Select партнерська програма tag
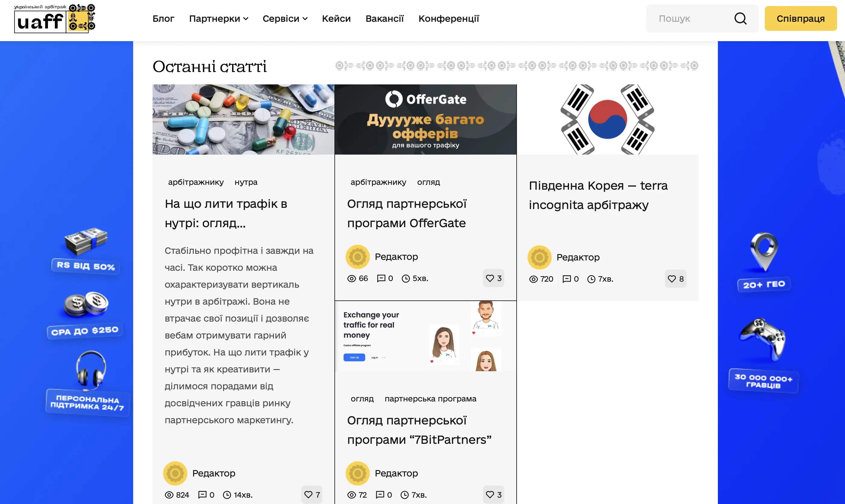 [430, 399]
